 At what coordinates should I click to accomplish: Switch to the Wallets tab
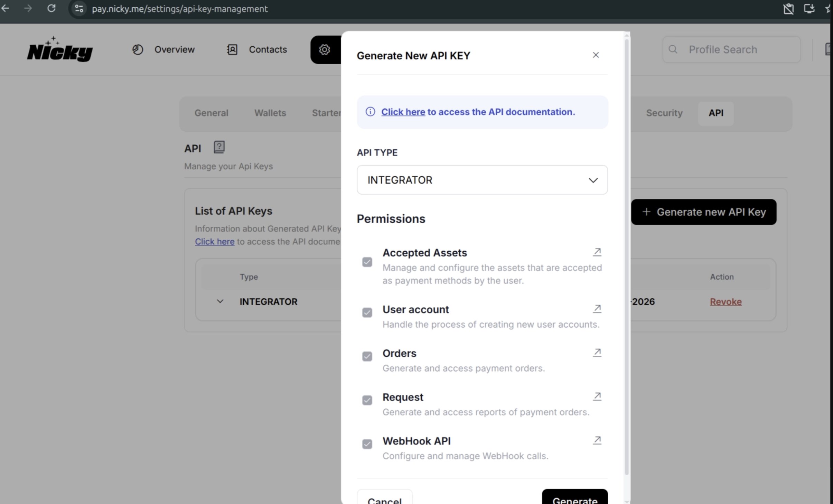270,113
